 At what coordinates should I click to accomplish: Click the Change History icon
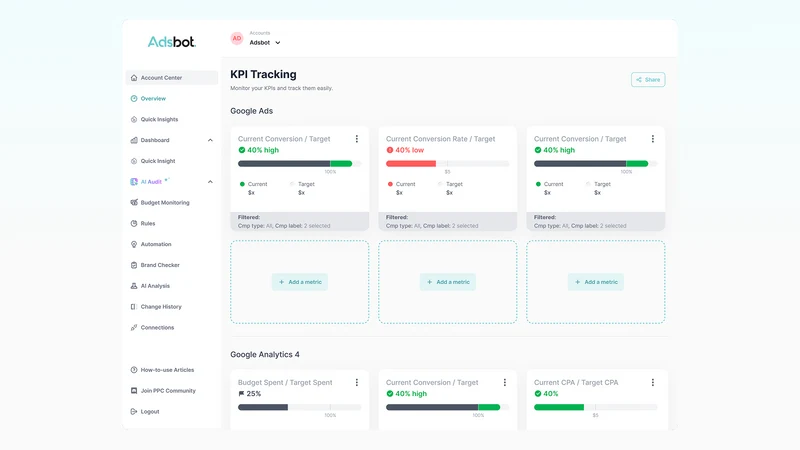pyautogui.click(x=134, y=307)
